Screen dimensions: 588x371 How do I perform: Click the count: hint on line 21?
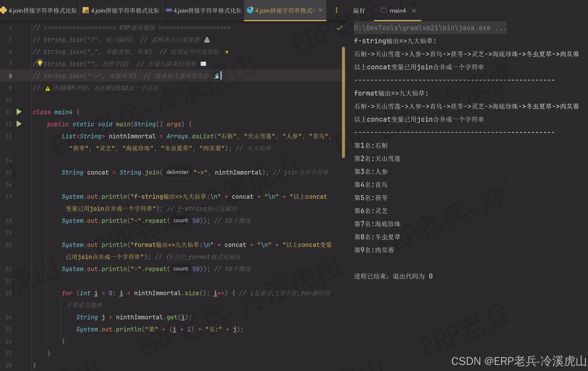(181, 269)
